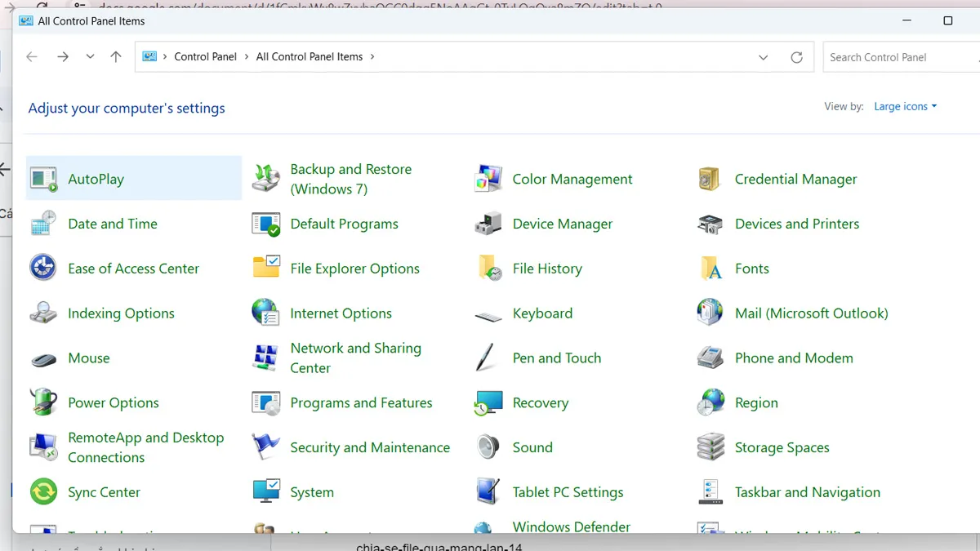Open the View by Large icons dropdown
Viewport: 980px width, 551px height.
905,106
